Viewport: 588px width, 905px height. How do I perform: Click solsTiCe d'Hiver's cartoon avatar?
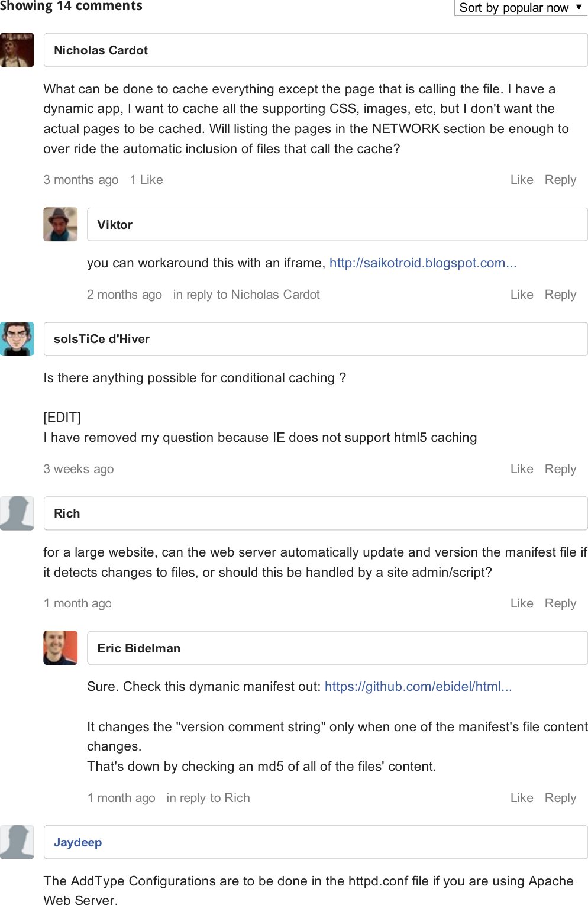(x=17, y=339)
